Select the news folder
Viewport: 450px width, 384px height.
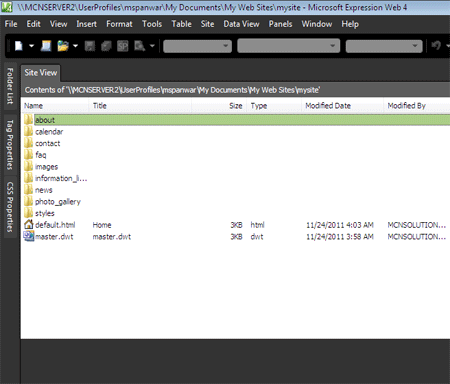(44, 190)
